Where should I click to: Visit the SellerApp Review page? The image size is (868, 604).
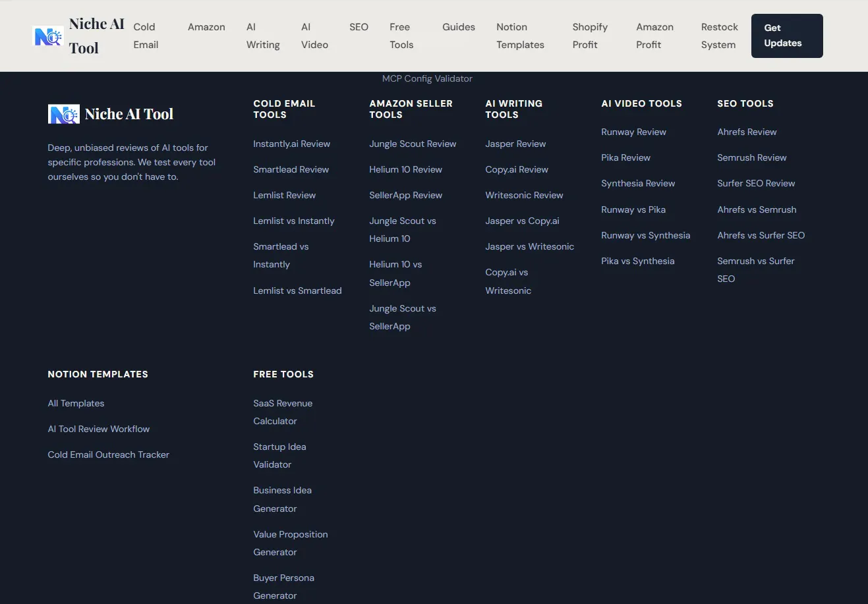(x=405, y=195)
